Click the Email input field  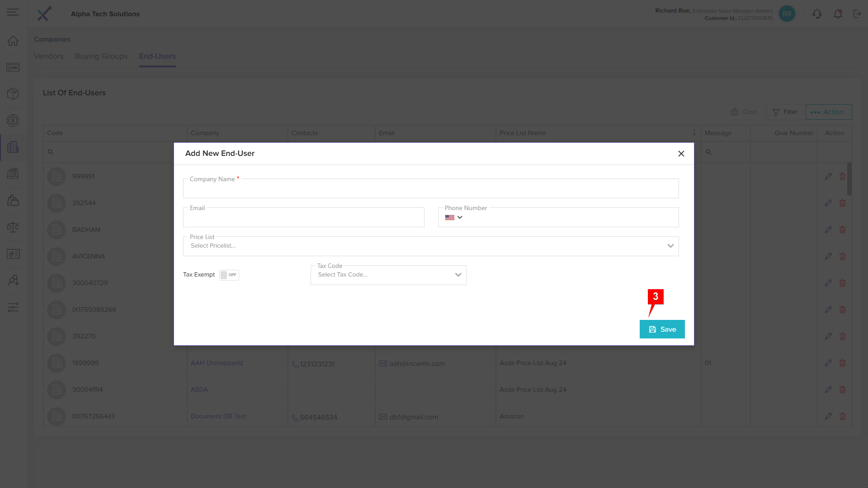coord(303,218)
